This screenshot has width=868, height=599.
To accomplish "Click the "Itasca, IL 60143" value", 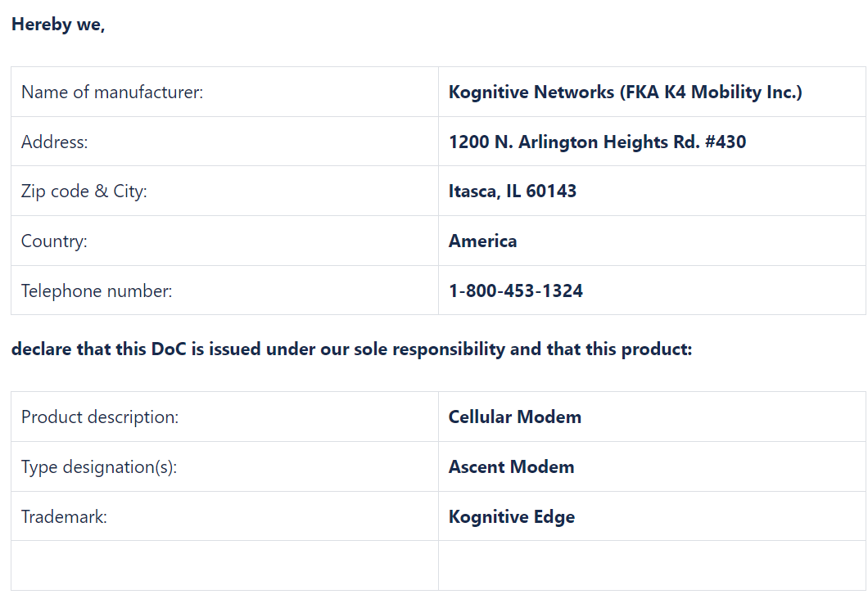I will pos(513,191).
